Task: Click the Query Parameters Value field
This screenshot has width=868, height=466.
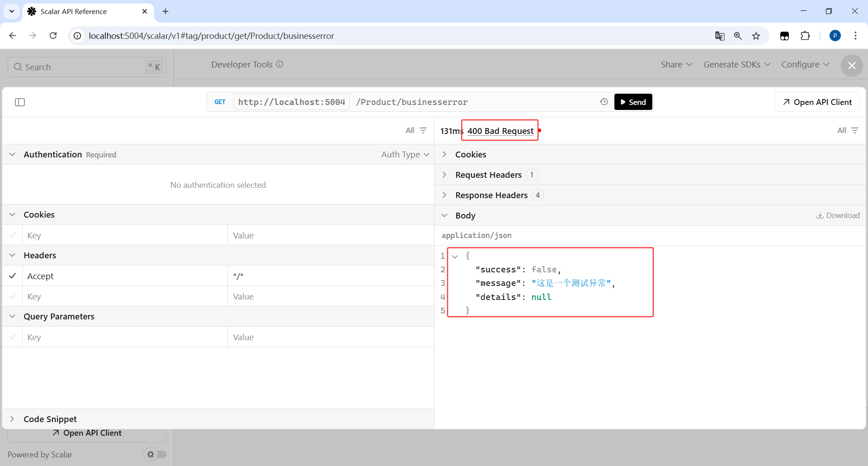Action: click(x=331, y=337)
